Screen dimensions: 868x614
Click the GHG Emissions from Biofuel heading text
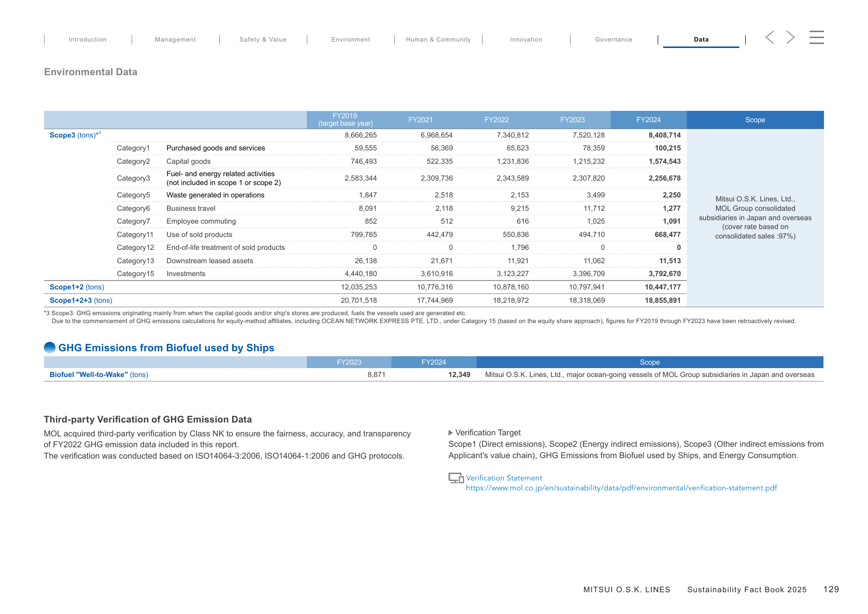click(166, 348)
